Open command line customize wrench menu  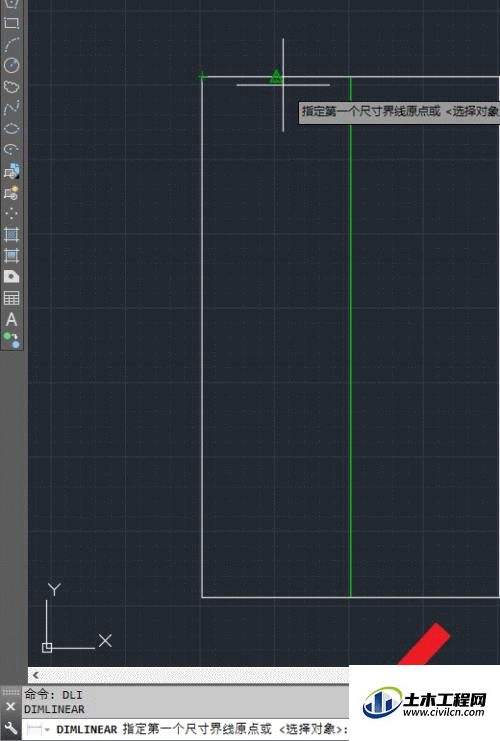point(10,728)
